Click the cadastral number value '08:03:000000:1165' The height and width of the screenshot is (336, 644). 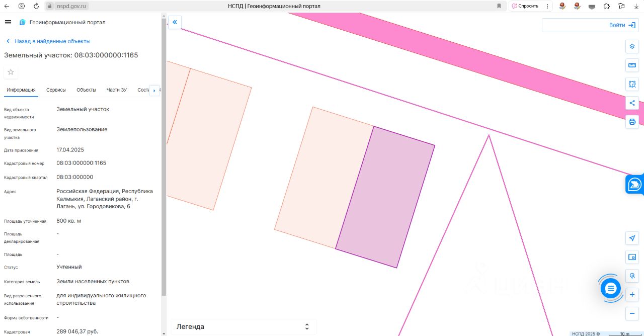tap(82, 163)
